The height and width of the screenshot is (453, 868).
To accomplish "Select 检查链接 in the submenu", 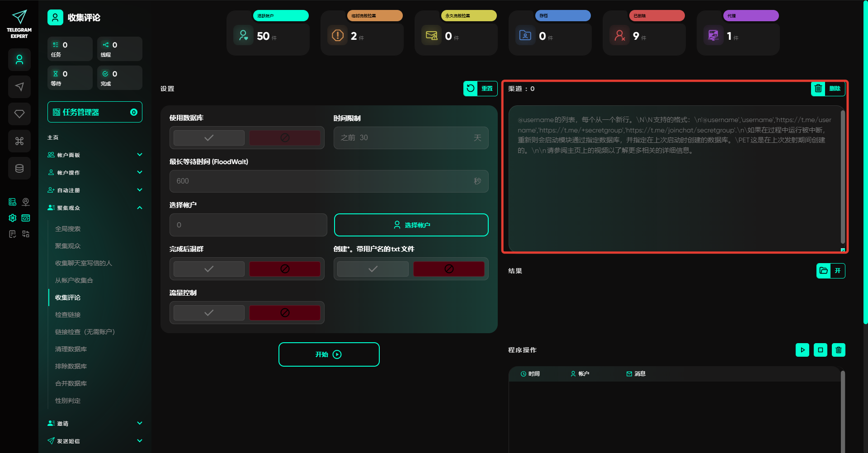I will [x=68, y=315].
